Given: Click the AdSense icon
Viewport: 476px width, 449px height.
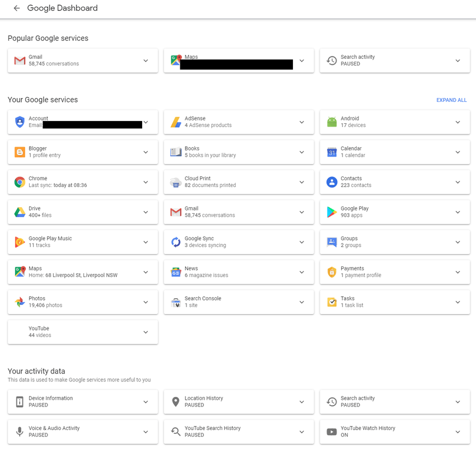Looking at the screenshot, I should click(x=176, y=122).
